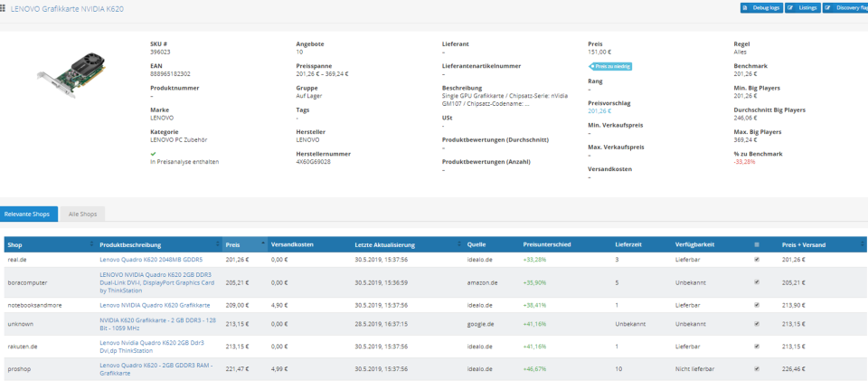
Task: Click the 28.5.2019, 16:37:15 update timestamp
Action: (381, 323)
